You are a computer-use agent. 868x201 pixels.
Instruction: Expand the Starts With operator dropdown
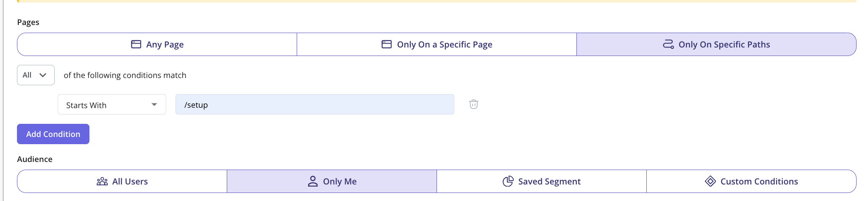tap(112, 104)
